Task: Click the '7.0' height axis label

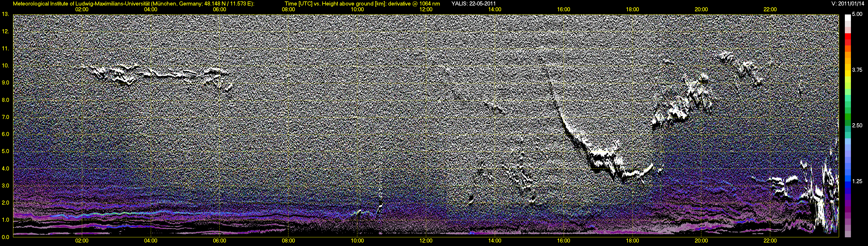Action: (x=5, y=117)
